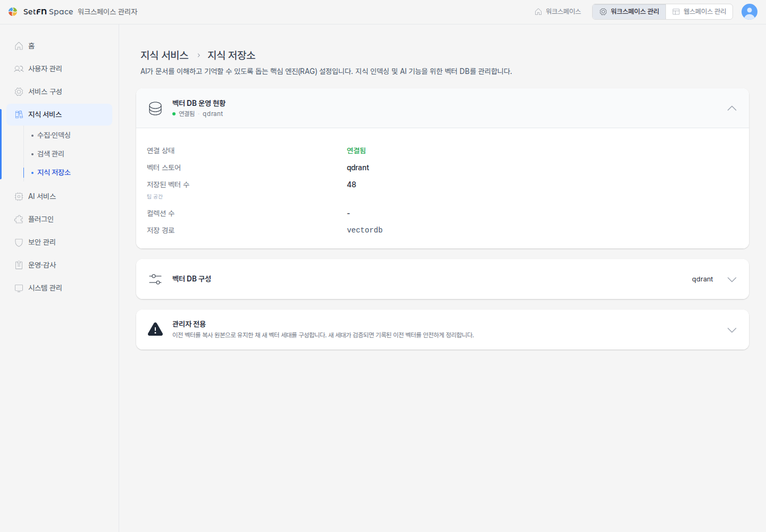Click the 지식 서비스 breadcrumb link
Screen dimensions: 766x532
(164, 55)
